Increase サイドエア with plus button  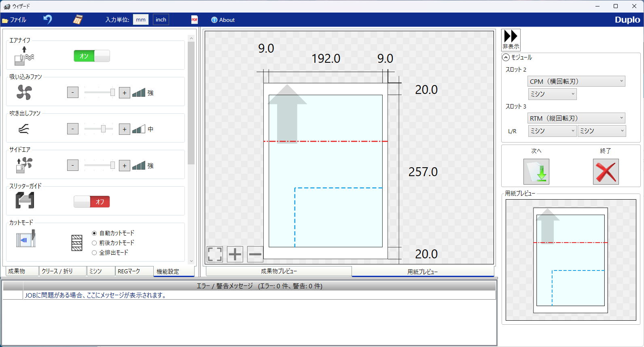pos(125,166)
